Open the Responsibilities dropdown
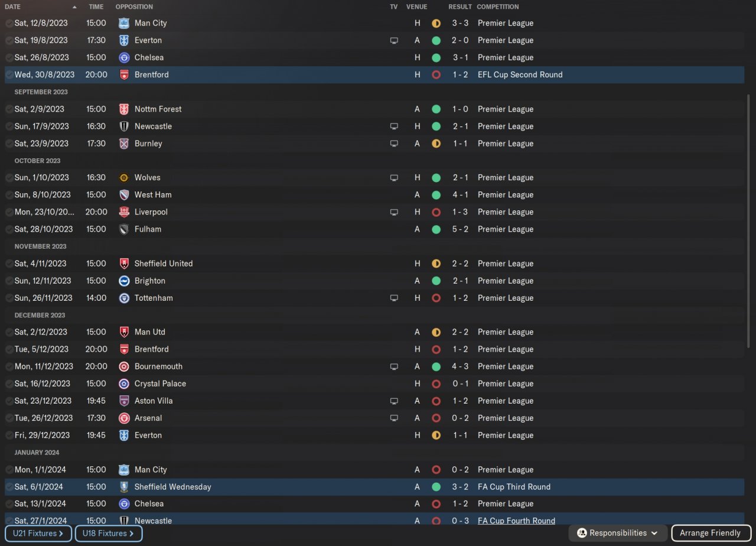This screenshot has width=756, height=546. [x=618, y=533]
